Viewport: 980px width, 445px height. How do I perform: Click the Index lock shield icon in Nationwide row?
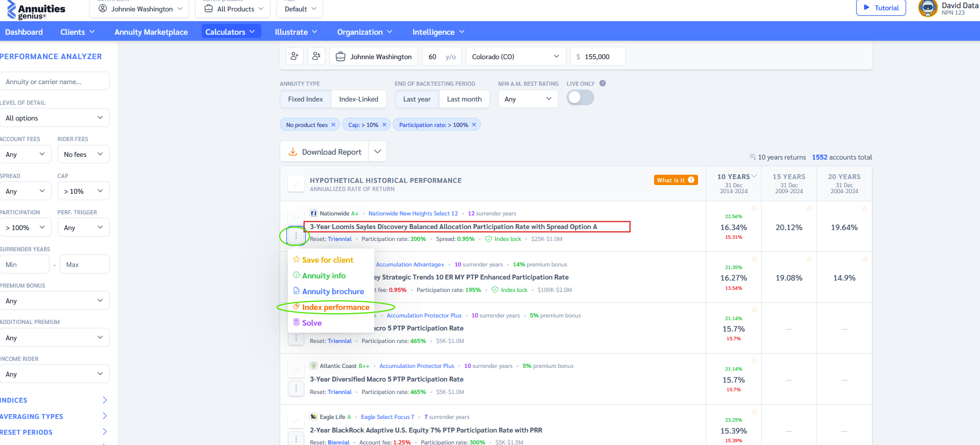click(488, 239)
